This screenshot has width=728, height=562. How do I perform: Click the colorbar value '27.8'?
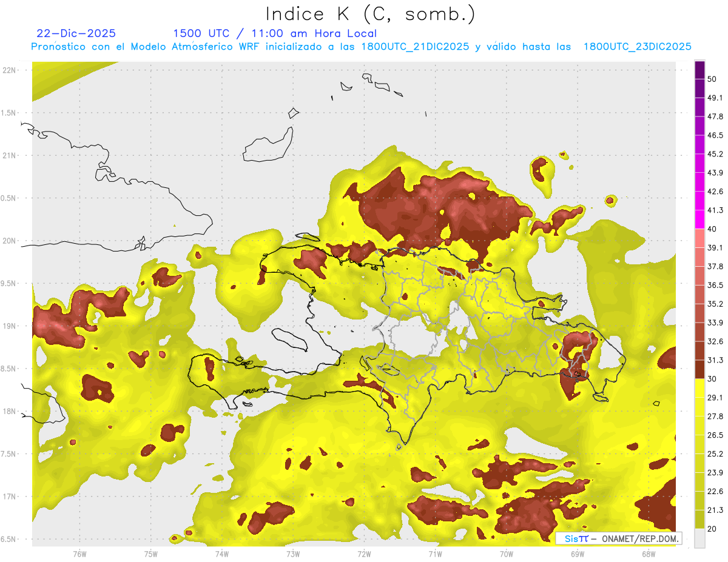click(x=715, y=416)
